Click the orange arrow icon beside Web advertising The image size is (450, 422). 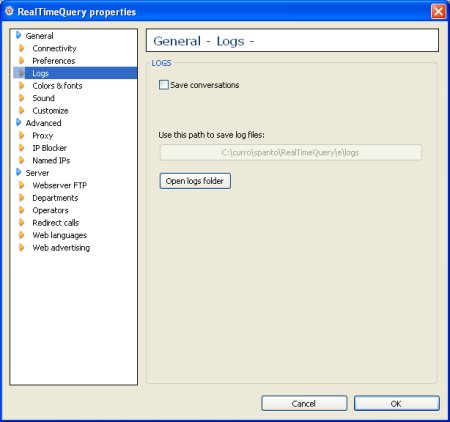point(22,248)
